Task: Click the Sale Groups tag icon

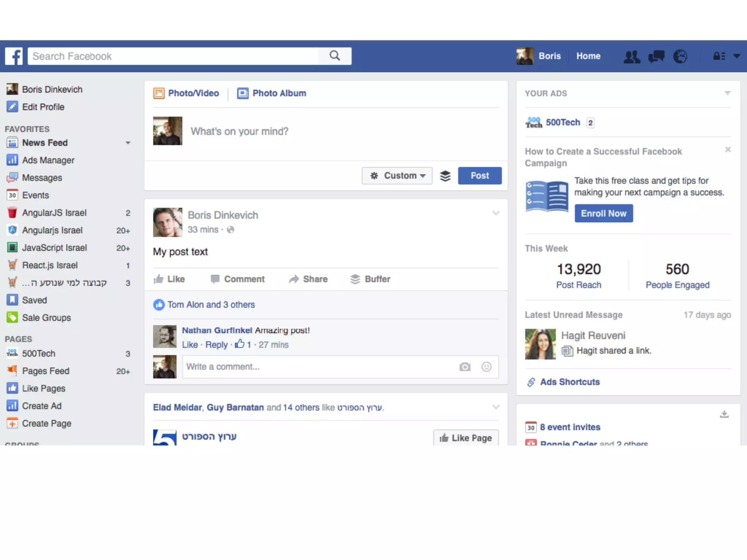Action: click(12, 317)
